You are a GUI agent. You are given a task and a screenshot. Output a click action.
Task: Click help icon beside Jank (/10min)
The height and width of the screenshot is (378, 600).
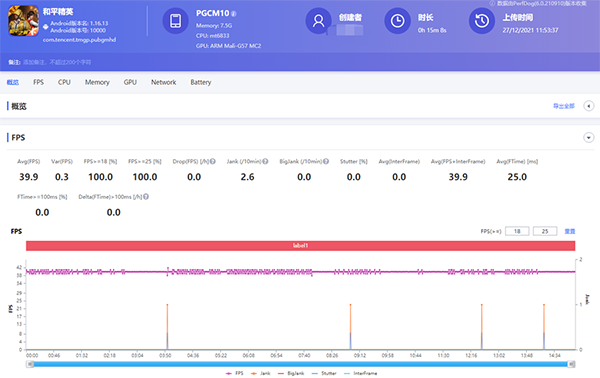coord(265,161)
